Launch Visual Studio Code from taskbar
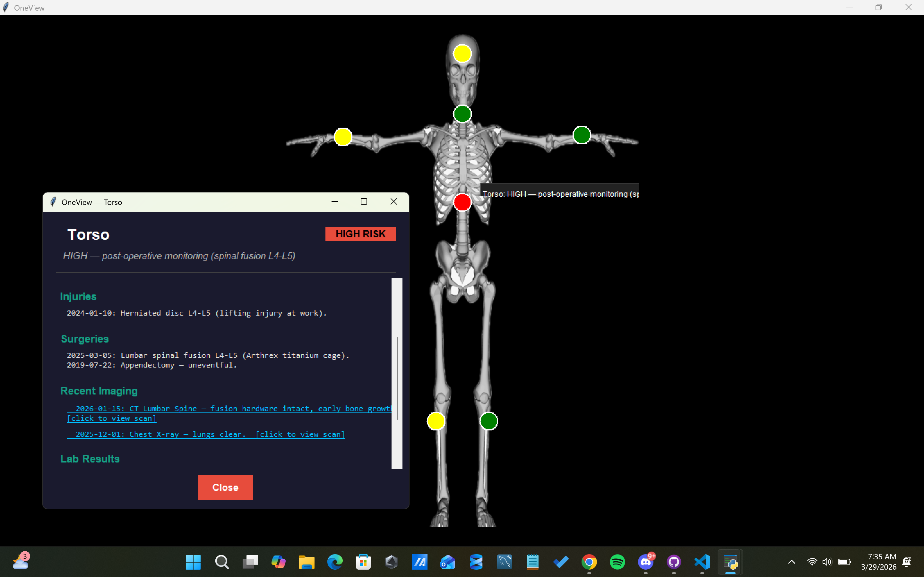This screenshot has width=924, height=577. coord(702,562)
